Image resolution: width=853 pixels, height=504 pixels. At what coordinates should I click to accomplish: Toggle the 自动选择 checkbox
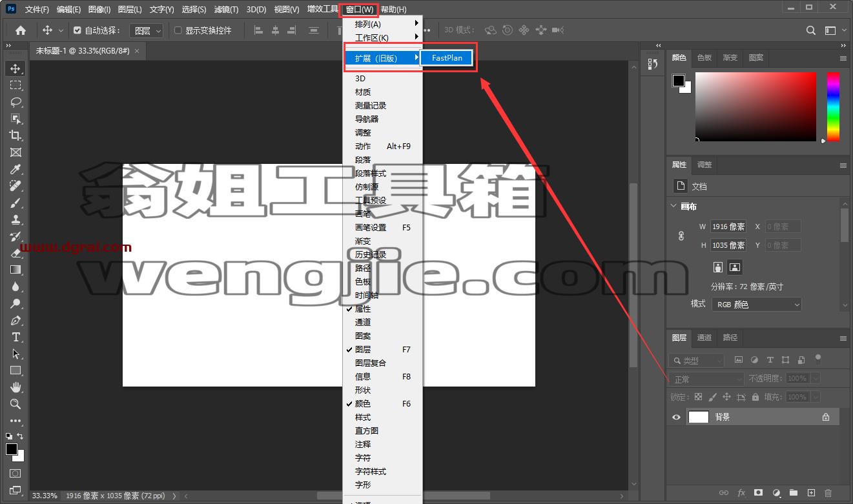pos(77,30)
